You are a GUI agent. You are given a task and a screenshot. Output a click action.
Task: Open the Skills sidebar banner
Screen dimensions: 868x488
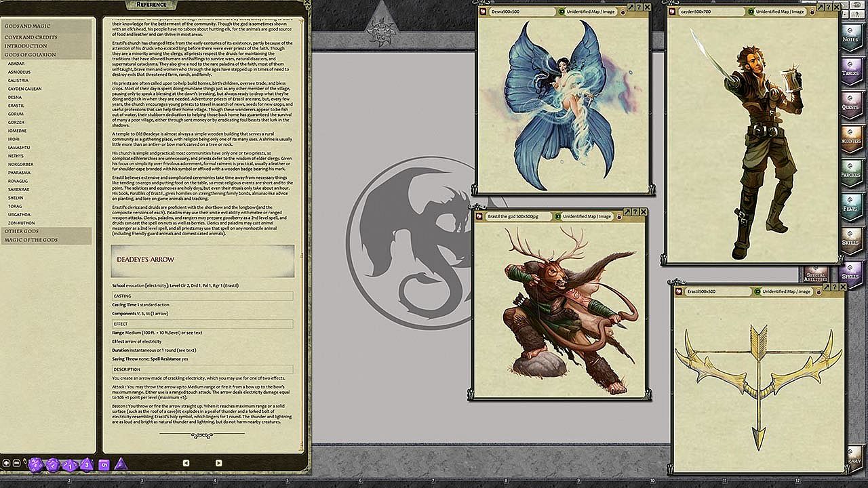(x=850, y=240)
